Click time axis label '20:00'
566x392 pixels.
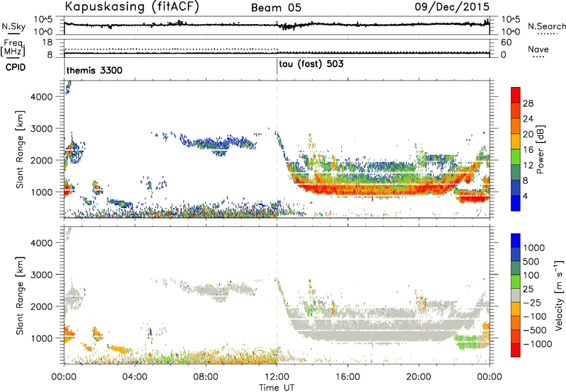(419, 377)
